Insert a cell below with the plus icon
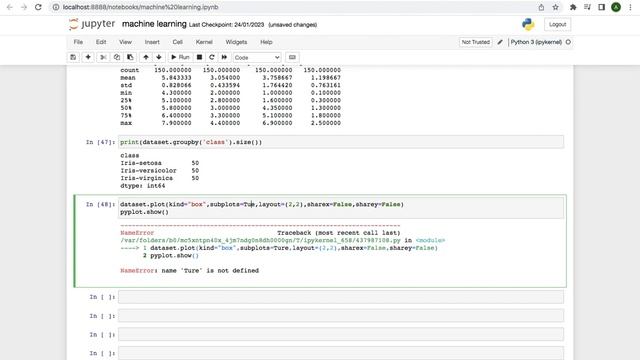The width and height of the screenshot is (640, 360). [x=88, y=58]
